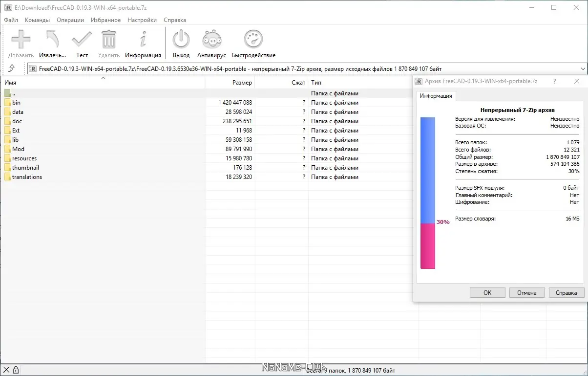Click the 'Папка с файлами' type of lib row
Viewport: 588px width, 376px height.
[335, 140]
